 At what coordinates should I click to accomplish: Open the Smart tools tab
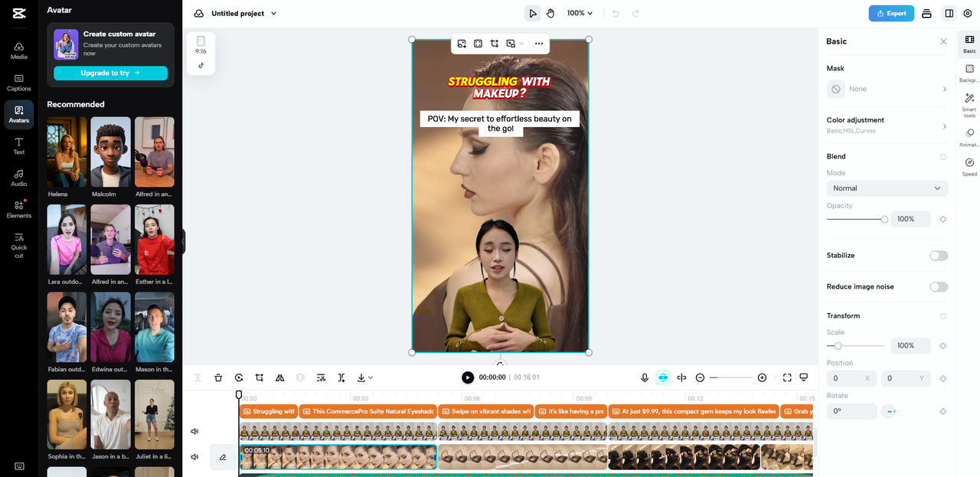(969, 104)
